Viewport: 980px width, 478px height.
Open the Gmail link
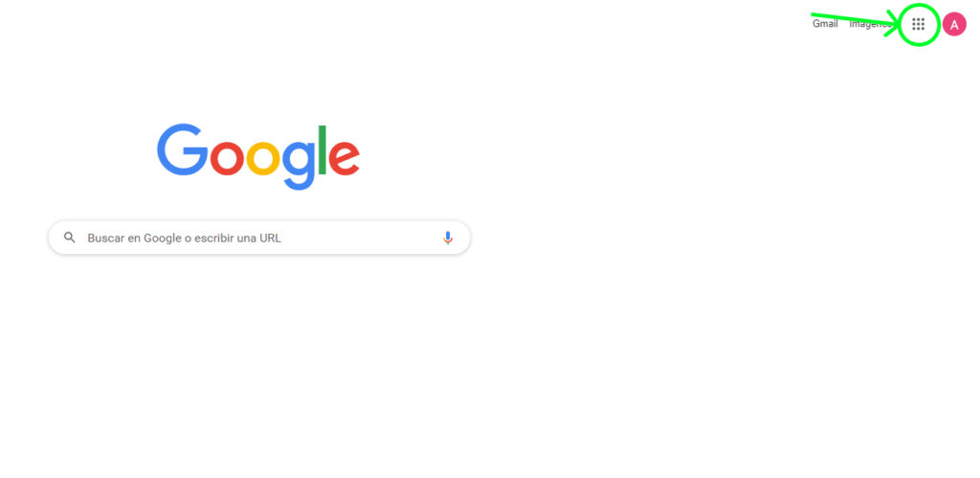click(x=825, y=24)
